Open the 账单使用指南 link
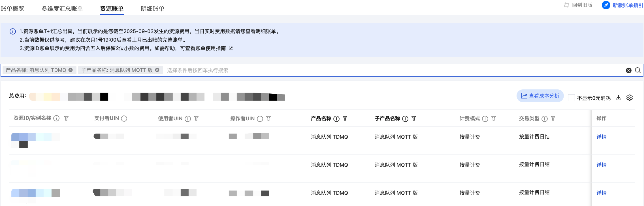 [x=210, y=48]
